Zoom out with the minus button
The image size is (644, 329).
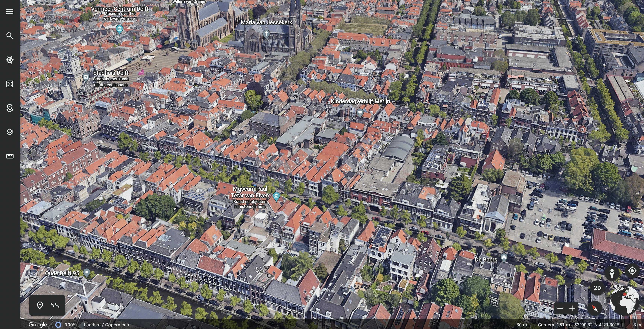coord(560,308)
